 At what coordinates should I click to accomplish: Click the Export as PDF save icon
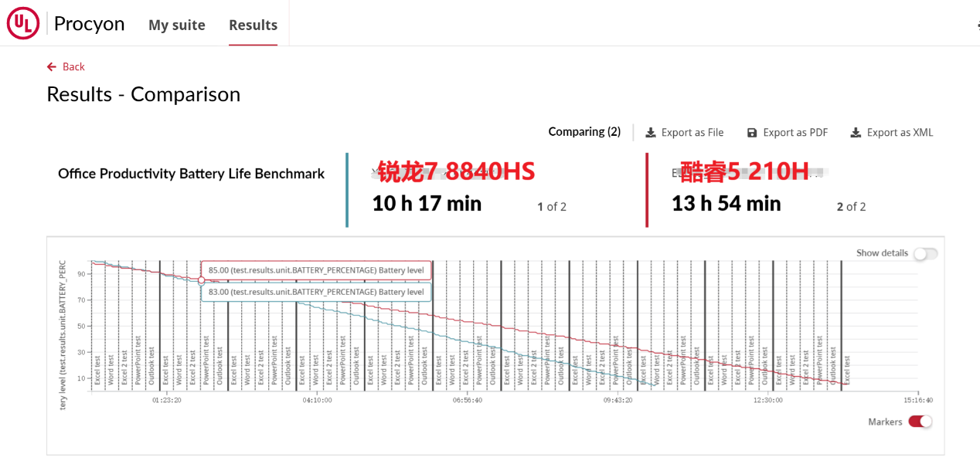[x=752, y=133]
